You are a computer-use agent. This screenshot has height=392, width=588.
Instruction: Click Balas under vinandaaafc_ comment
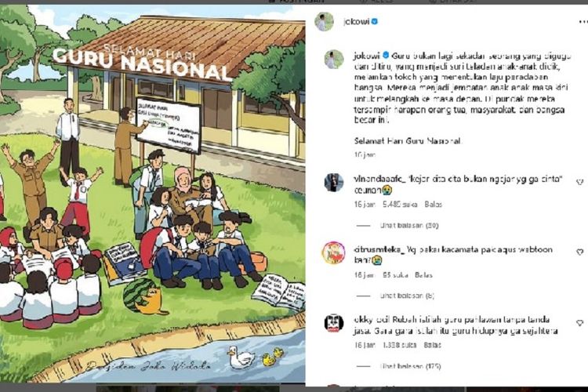click(433, 205)
